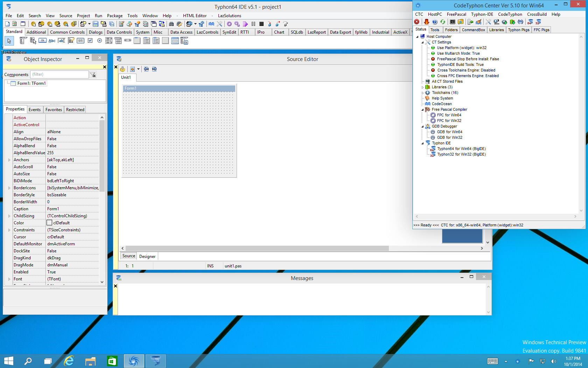Viewport: 588px width, 368px height.
Task: Click the filter clear icon beside Components filter
Action: tap(93, 75)
